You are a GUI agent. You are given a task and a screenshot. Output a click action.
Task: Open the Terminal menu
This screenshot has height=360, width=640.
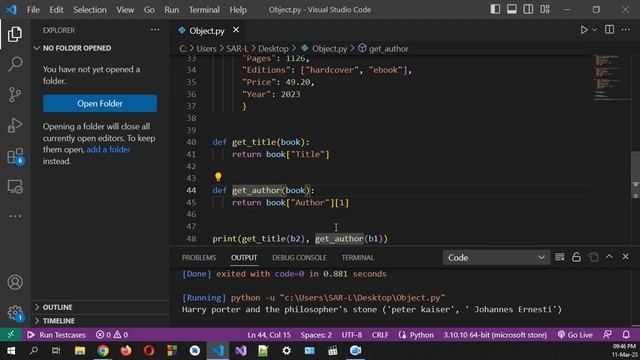pos(204,9)
